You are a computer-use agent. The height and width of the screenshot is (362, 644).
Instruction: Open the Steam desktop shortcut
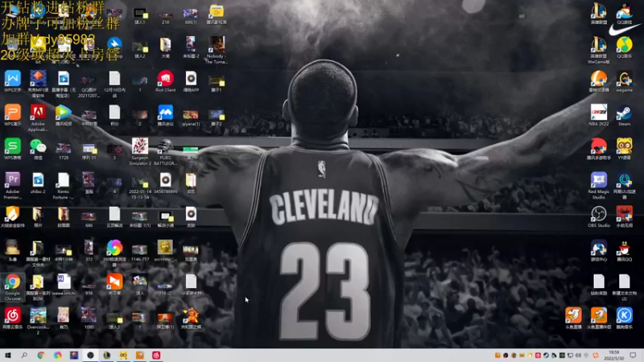(624, 115)
